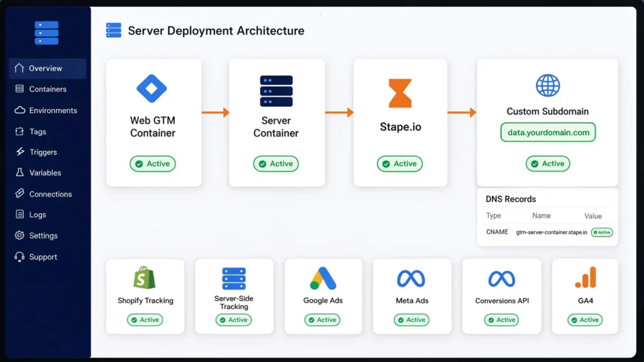Open Containers menu item
This screenshot has width=644, height=362.
tap(48, 89)
